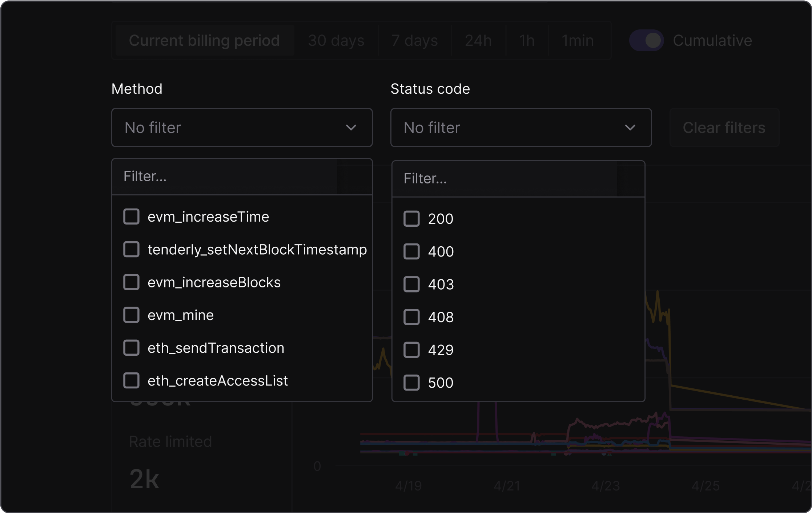Select the 24h time range

click(478, 40)
